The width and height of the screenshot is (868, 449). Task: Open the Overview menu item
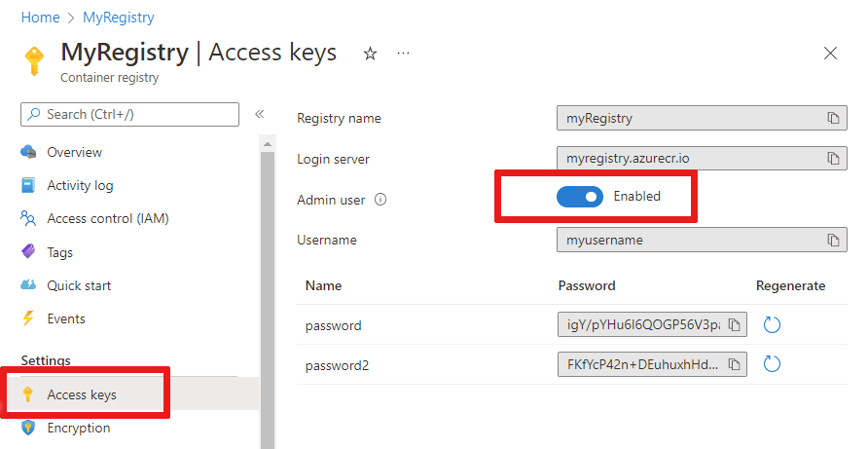point(74,152)
